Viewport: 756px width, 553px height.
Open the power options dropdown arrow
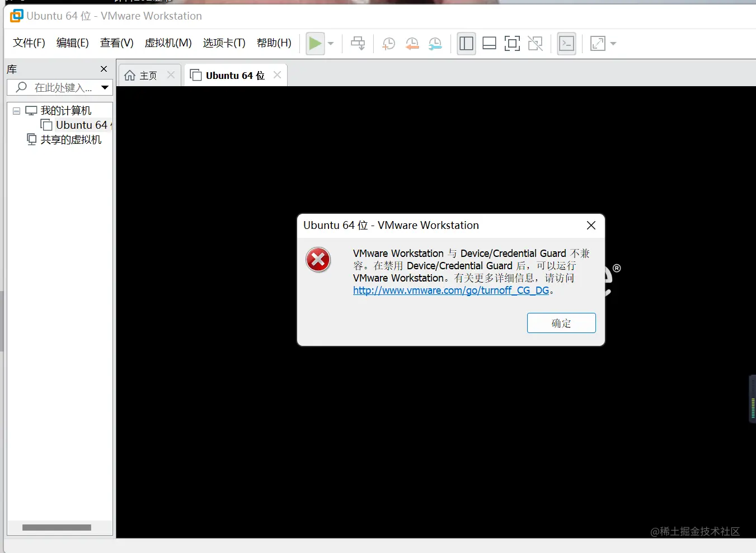pyautogui.click(x=331, y=44)
